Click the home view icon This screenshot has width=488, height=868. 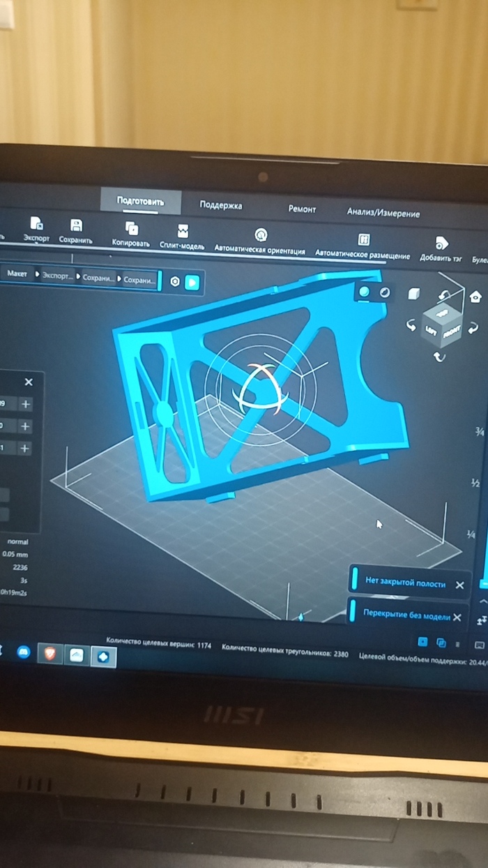476,297
